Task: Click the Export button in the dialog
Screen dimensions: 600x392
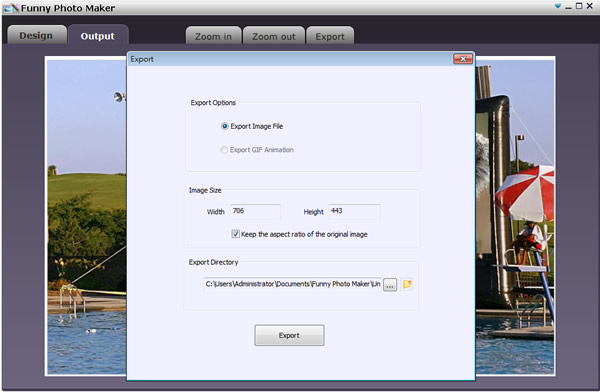Action: tap(289, 335)
